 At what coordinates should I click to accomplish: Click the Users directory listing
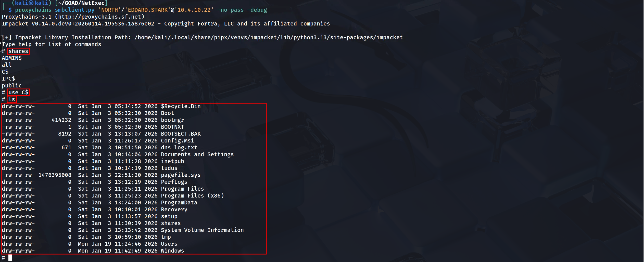[169, 244]
